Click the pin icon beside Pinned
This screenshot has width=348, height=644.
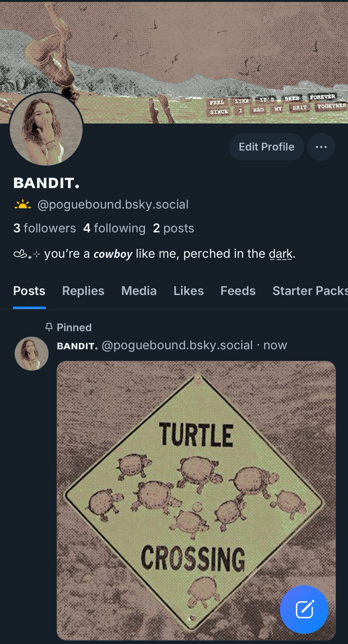(x=49, y=327)
